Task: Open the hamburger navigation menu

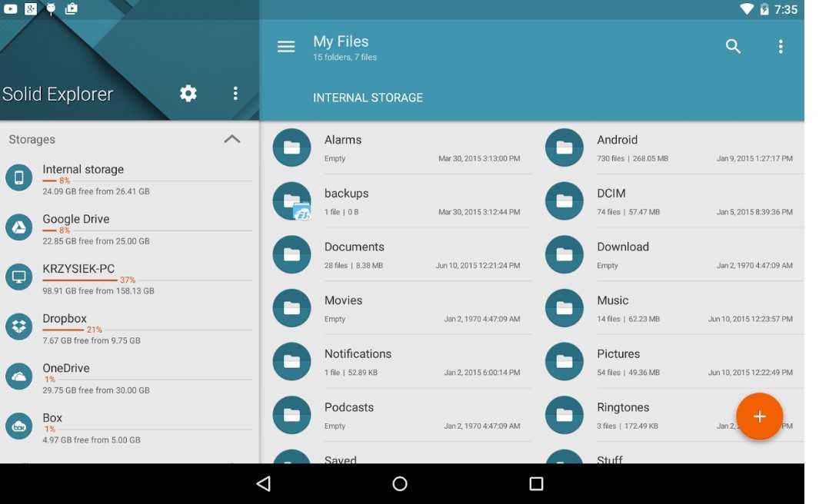Action: [x=286, y=47]
